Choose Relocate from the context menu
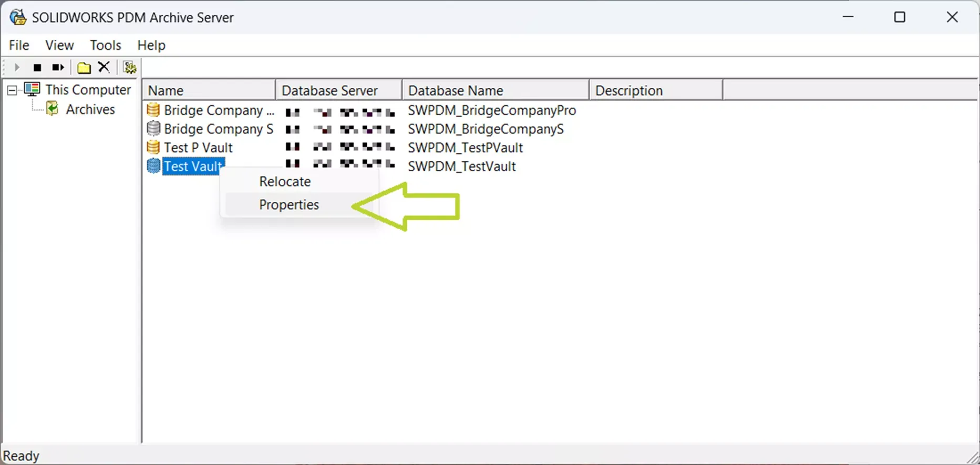The height and width of the screenshot is (465, 980). [299, 181]
